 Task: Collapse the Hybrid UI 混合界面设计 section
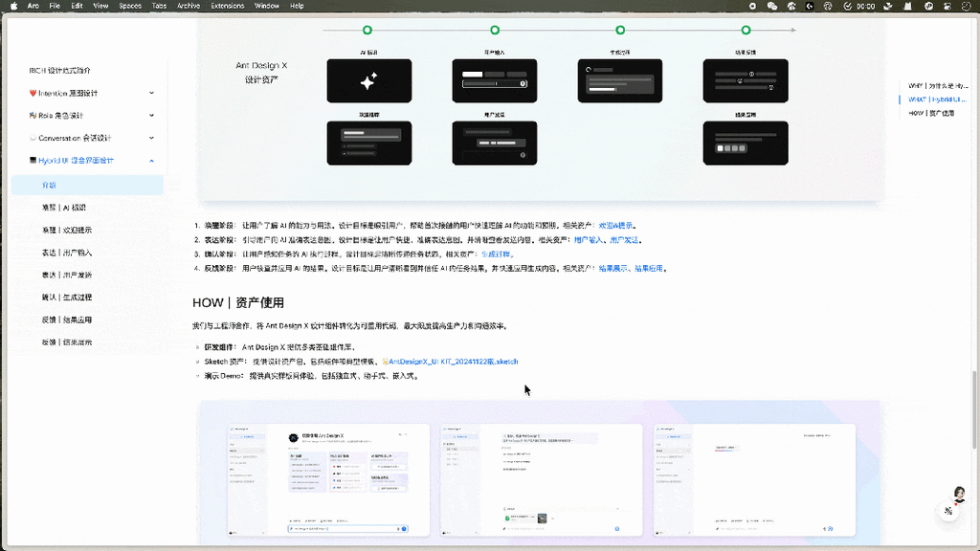tap(150, 159)
